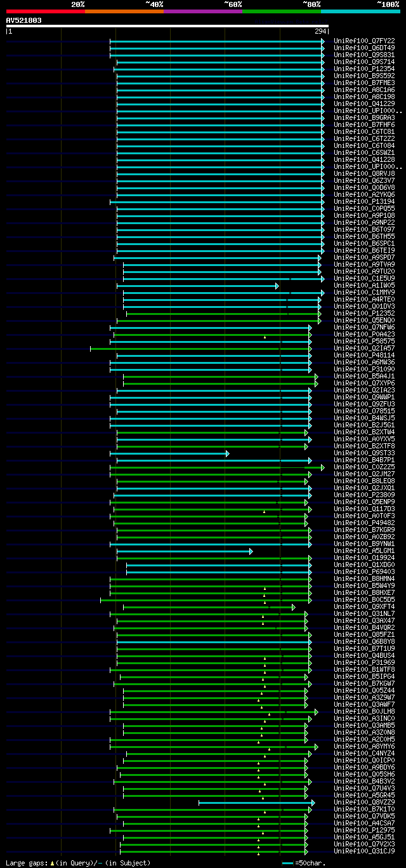Click label UniRef100_Q85FZ1
The image size is (406, 868).
(x=364, y=634)
